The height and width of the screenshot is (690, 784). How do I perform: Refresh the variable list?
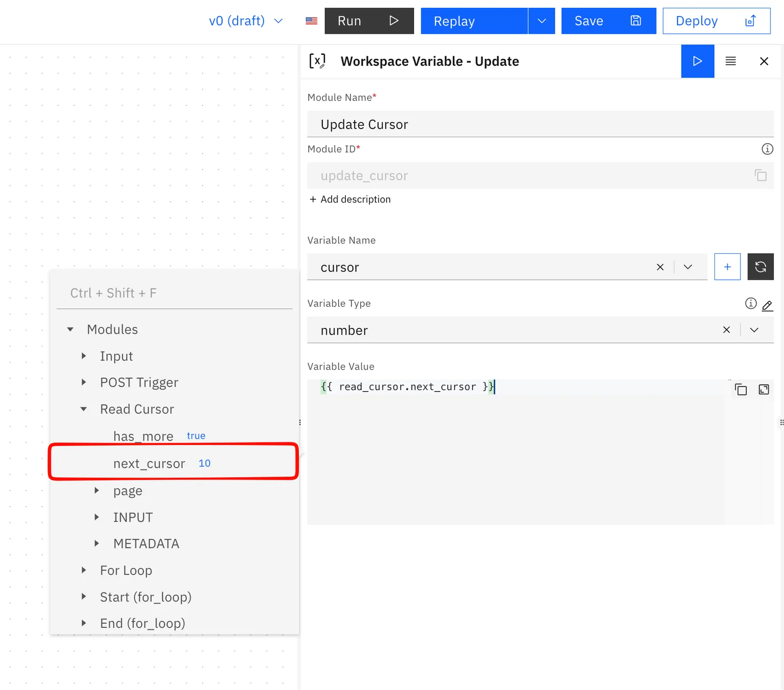tap(760, 267)
